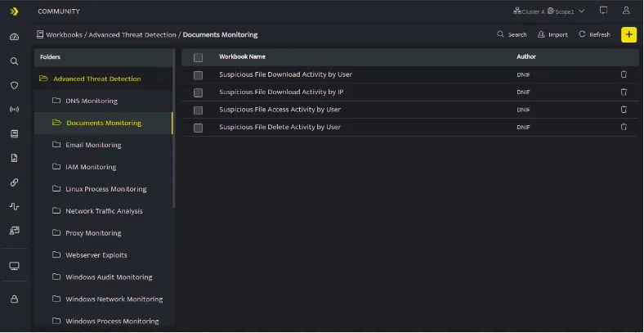Delete Suspicious File Access Activity by User
This screenshot has width=644, height=333.
coord(624,110)
